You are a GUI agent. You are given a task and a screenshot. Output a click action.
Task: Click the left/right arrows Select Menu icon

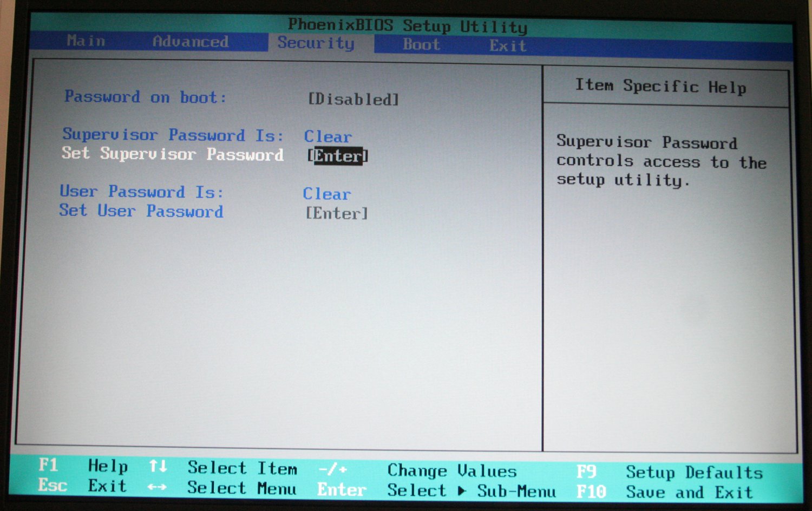(x=157, y=487)
